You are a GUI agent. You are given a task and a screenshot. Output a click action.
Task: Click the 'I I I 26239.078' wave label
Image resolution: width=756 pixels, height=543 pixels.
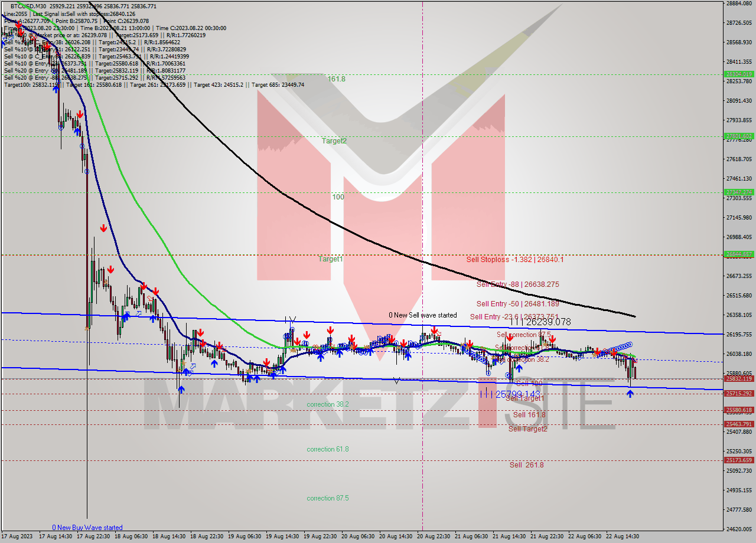(540, 322)
